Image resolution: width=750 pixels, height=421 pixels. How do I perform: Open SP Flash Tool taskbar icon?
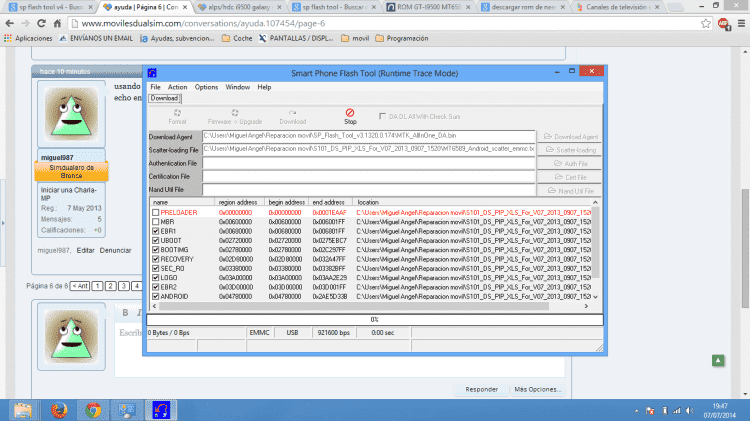click(x=161, y=410)
